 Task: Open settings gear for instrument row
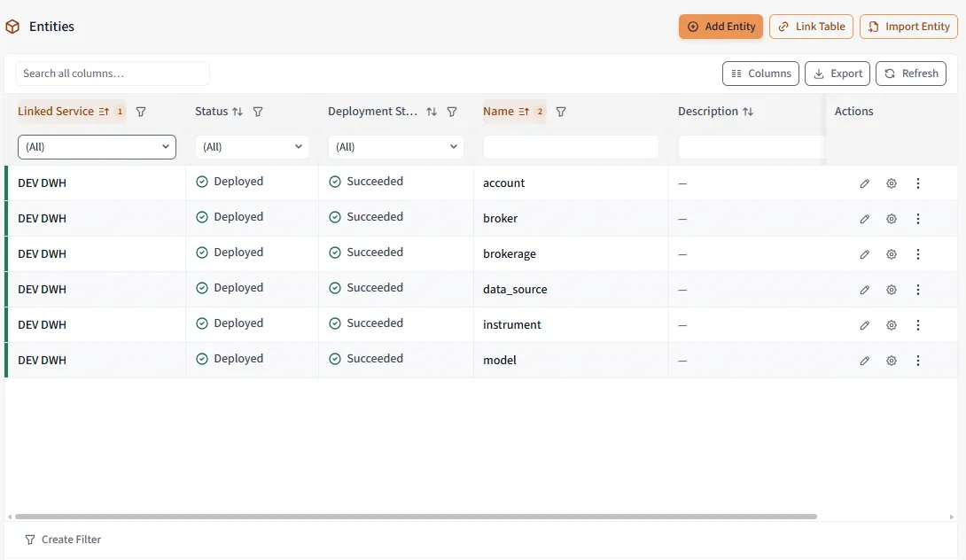pos(891,325)
